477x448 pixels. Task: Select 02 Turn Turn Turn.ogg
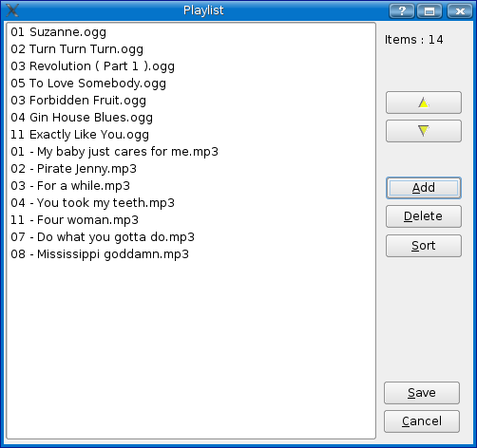pos(191,49)
